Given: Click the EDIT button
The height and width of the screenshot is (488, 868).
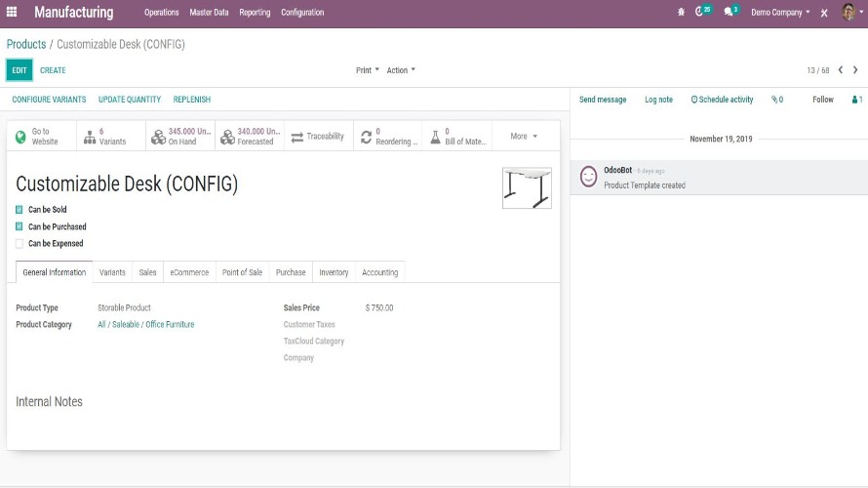Looking at the screenshot, I should (20, 70).
